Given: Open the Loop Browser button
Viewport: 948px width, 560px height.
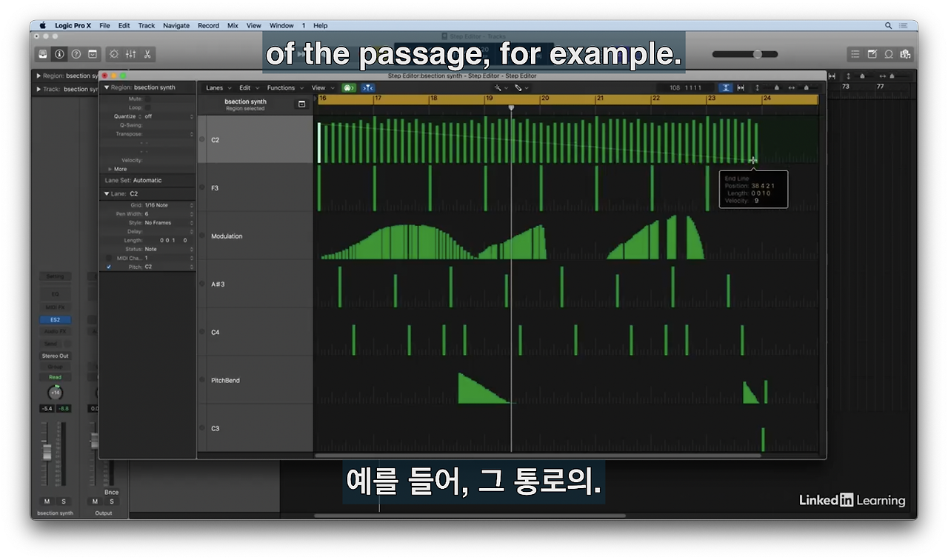Looking at the screenshot, I should (x=888, y=54).
